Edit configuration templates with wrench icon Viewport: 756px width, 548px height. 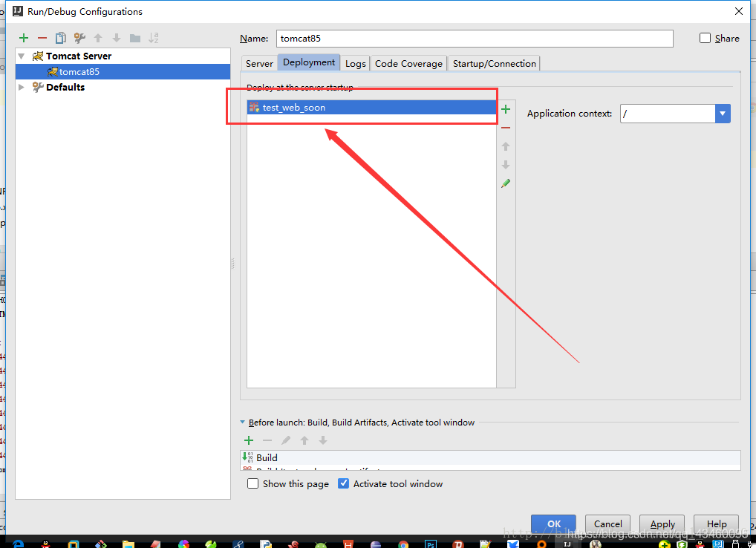pos(79,38)
